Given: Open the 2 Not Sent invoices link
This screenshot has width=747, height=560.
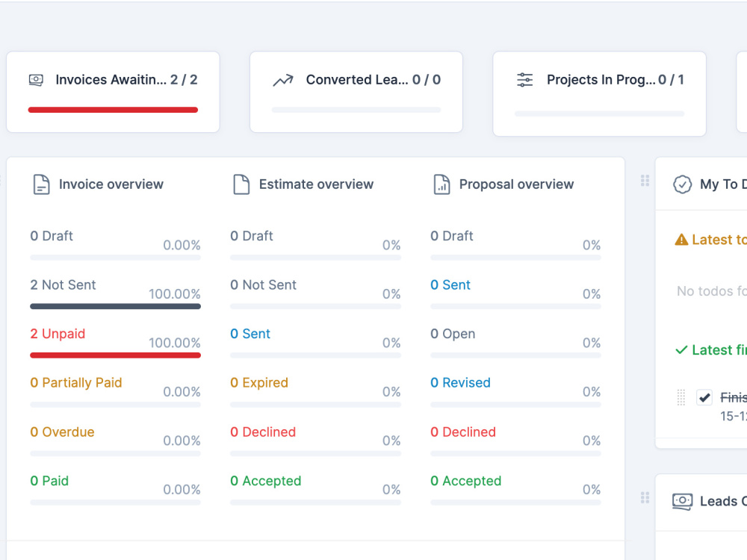Looking at the screenshot, I should tap(63, 284).
